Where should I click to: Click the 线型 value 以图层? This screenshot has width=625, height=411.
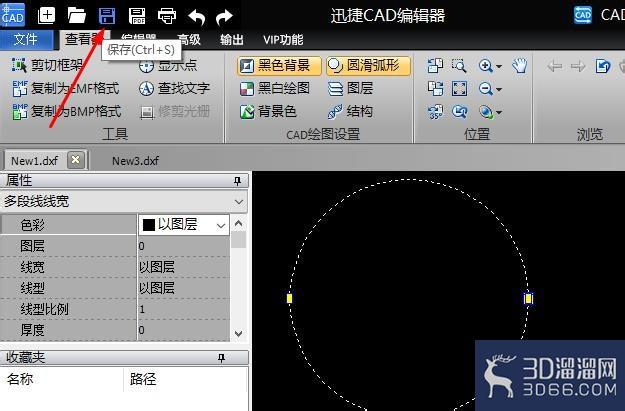pyautogui.click(x=184, y=288)
